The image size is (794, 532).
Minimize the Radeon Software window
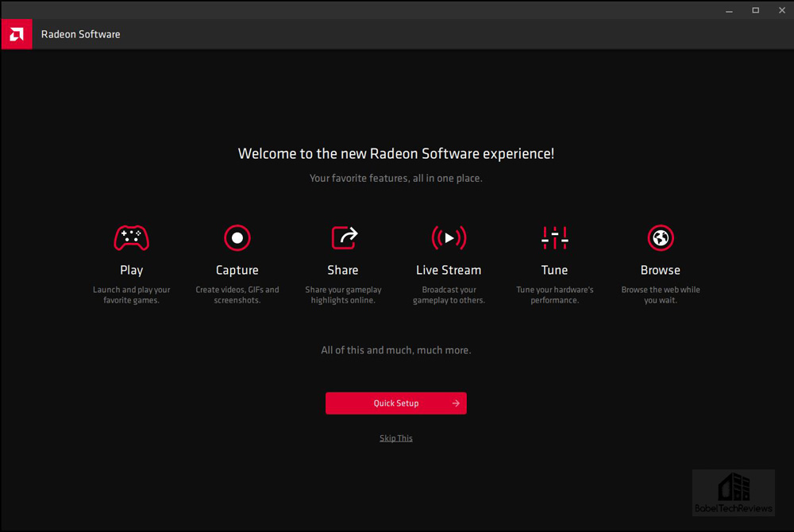click(x=729, y=10)
